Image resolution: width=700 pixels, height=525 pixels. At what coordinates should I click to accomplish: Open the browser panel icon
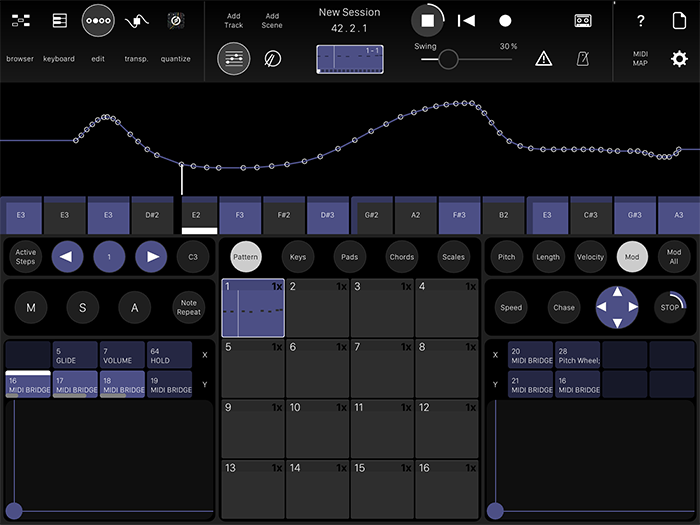pos(21,21)
